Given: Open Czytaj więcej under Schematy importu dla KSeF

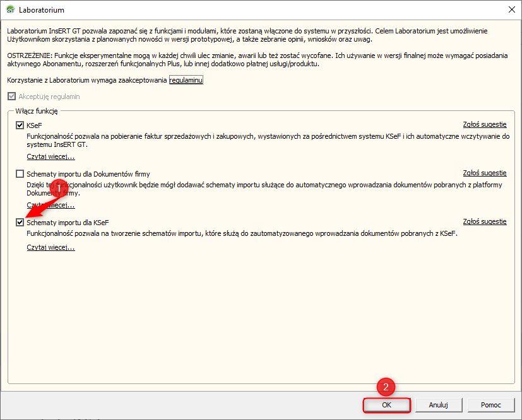Looking at the screenshot, I should coord(50,247).
